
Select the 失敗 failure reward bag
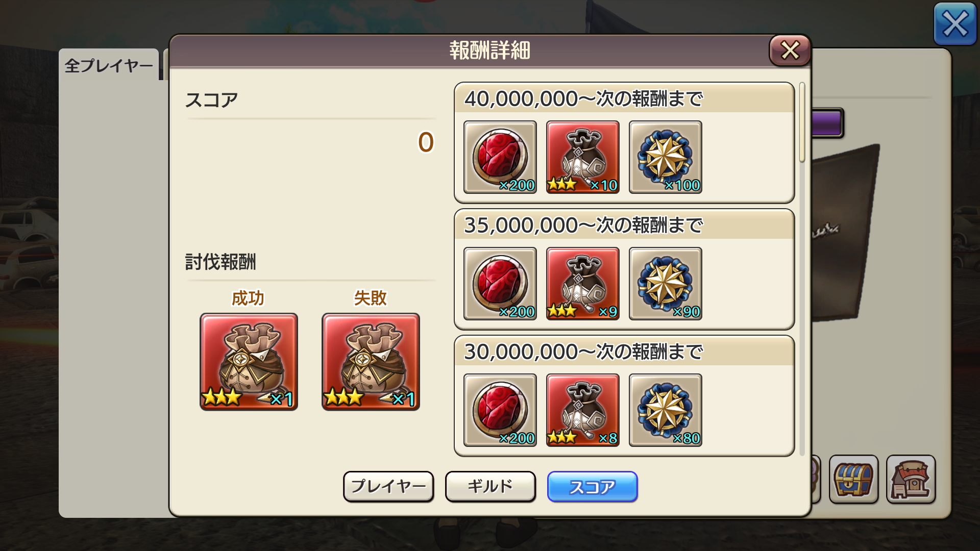click(371, 362)
